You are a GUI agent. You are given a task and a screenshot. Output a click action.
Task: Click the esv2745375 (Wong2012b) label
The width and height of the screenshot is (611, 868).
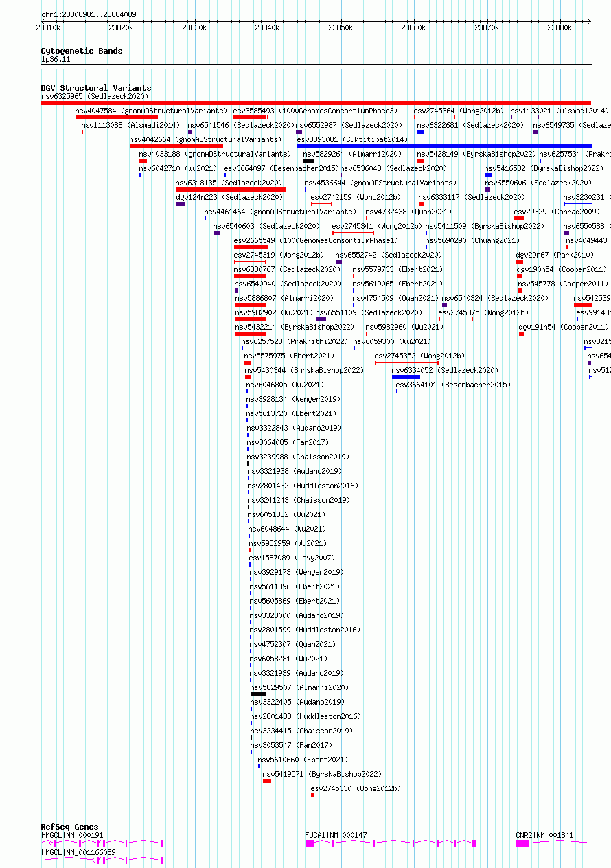[483, 312]
